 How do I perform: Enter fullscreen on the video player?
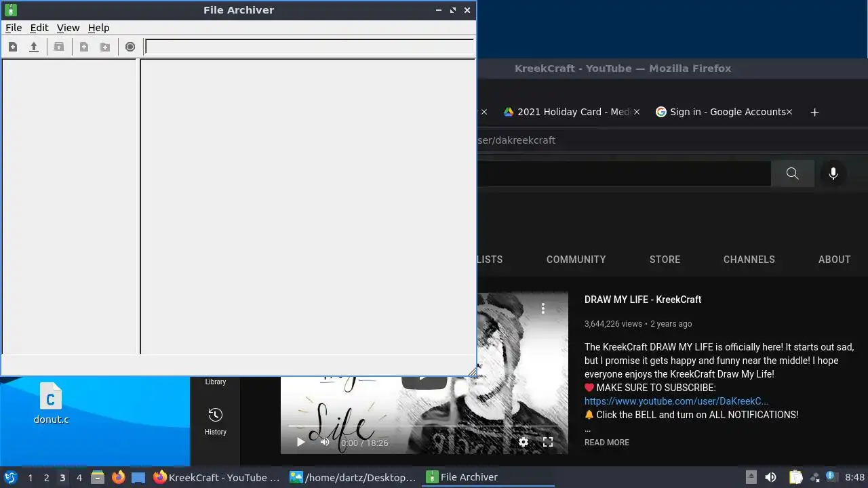click(548, 442)
